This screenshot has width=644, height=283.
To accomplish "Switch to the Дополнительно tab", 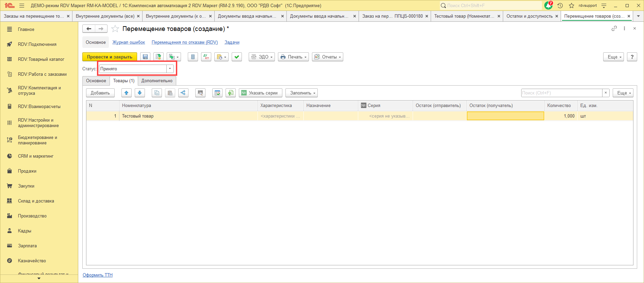I will pyautogui.click(x=157, y=81).
